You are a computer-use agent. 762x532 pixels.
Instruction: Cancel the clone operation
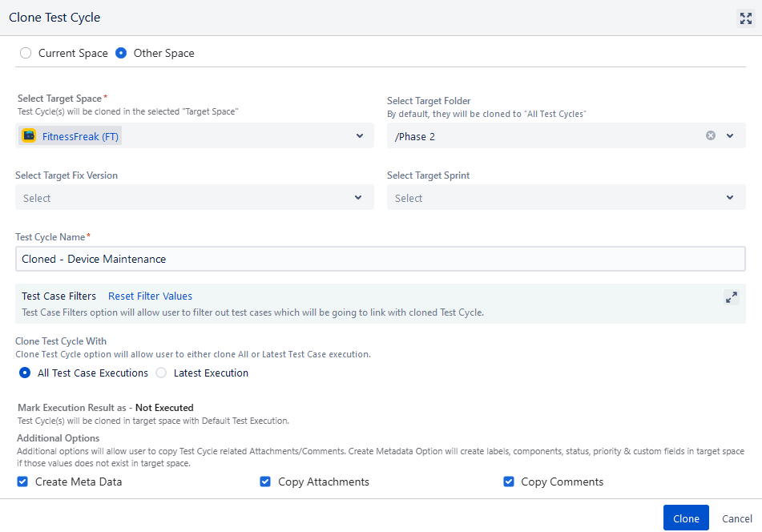click(736, 518)
